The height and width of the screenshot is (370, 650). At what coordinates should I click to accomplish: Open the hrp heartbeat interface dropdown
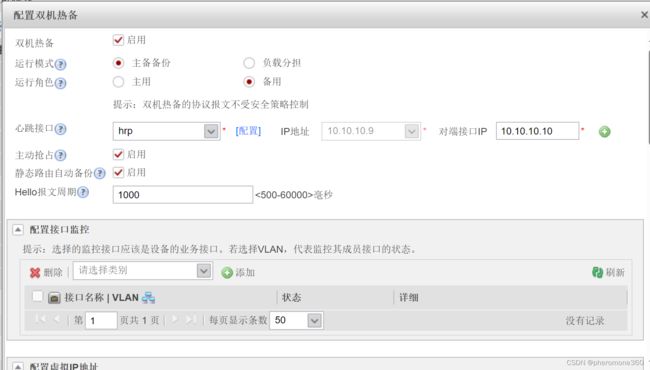[211, 131]
